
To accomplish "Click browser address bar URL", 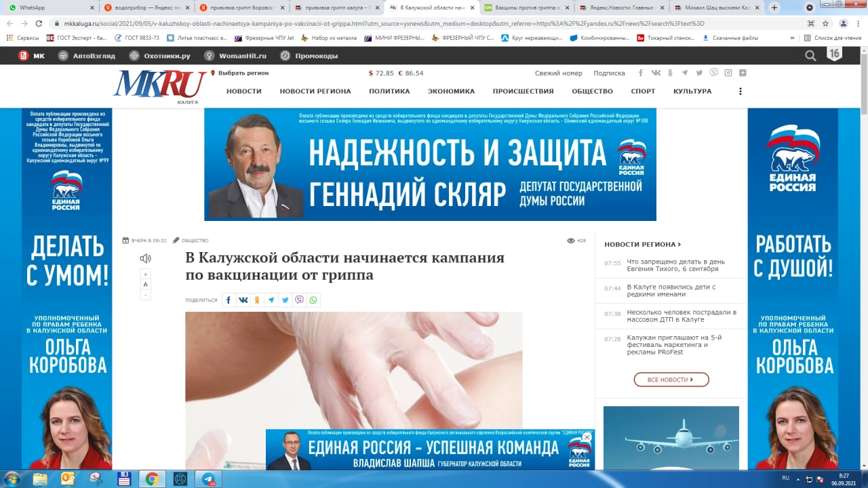I will click(384, 23).
